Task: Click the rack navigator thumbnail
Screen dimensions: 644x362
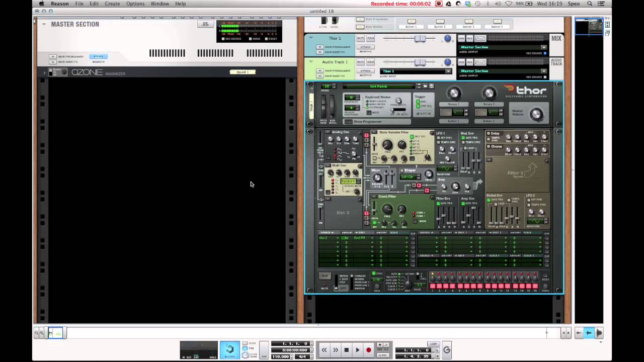Action: click(x=589, y=26)
